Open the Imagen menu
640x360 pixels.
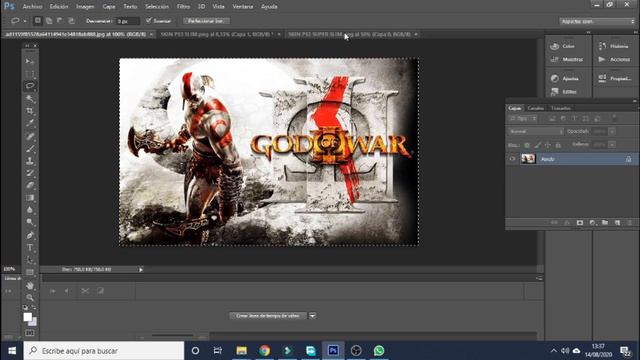tap(85, 7)
